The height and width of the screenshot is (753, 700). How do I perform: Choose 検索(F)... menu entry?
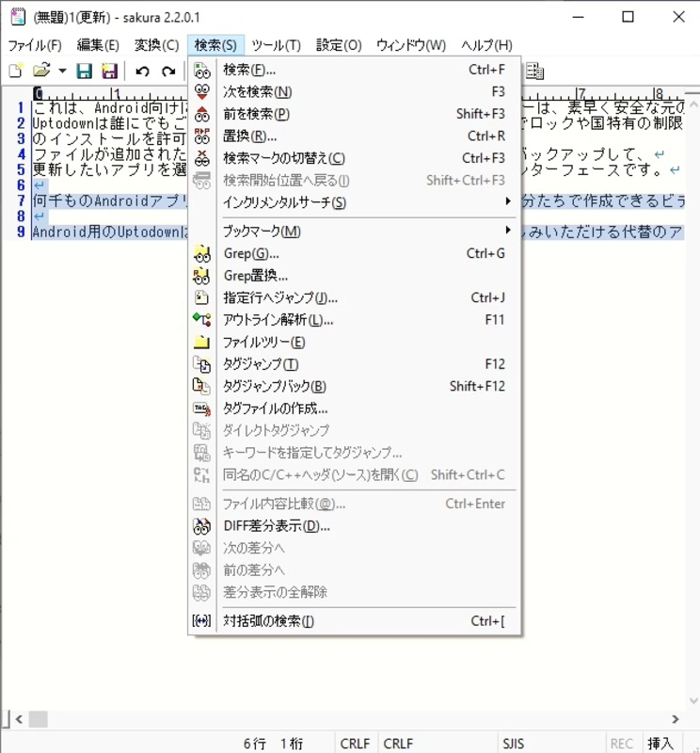pyautogui.click(x=355, y=70)
